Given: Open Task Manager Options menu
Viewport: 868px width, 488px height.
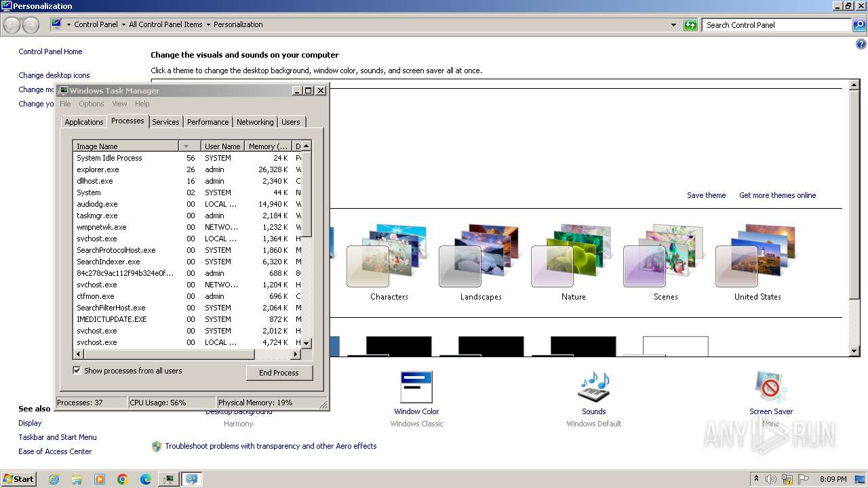Looking at the screenshot, I should 91,104.
